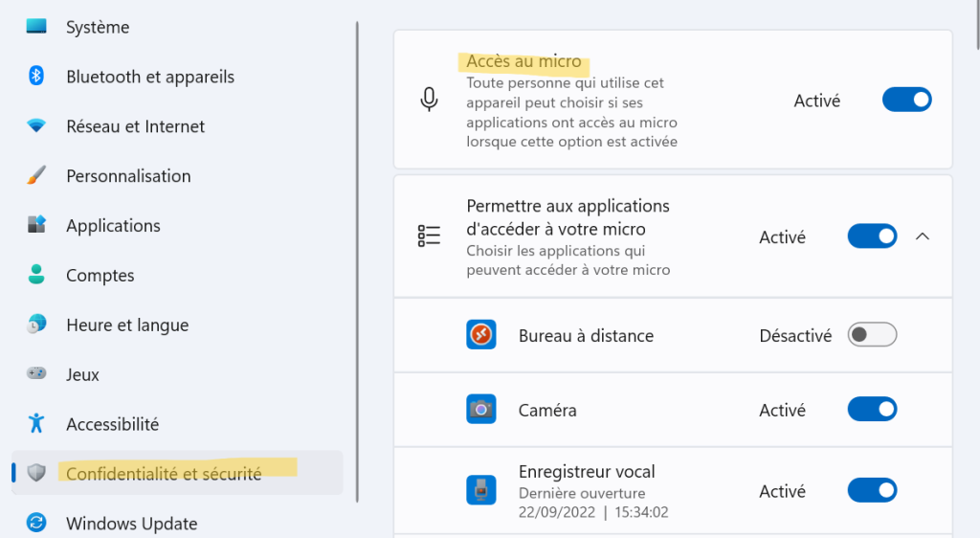The width and height of the screenshot is (980, 538).
Task: Click the Personnalisation paintbrush icon
Action: [36, 175]
